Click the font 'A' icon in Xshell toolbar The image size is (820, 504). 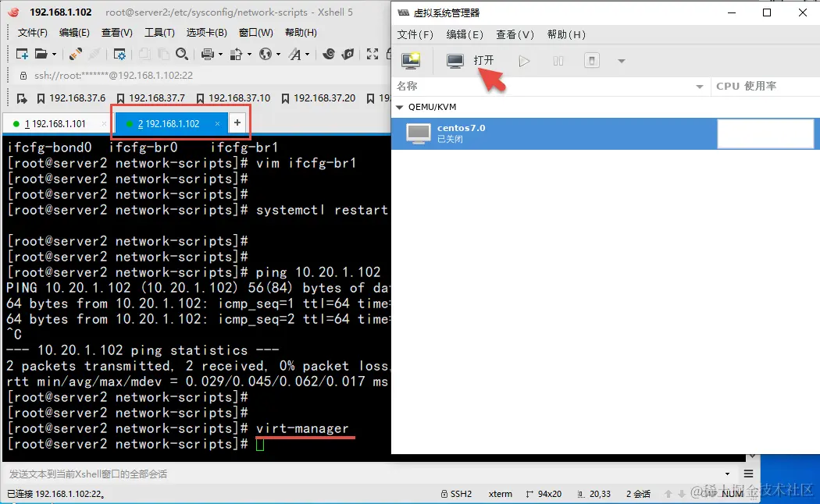pos(295,54)
